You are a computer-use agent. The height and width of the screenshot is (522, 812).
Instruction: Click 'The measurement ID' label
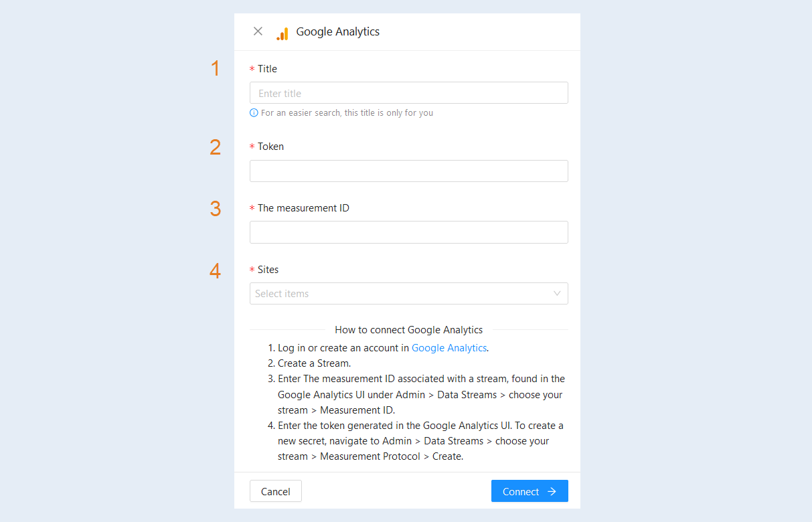[x=303, y=208]
